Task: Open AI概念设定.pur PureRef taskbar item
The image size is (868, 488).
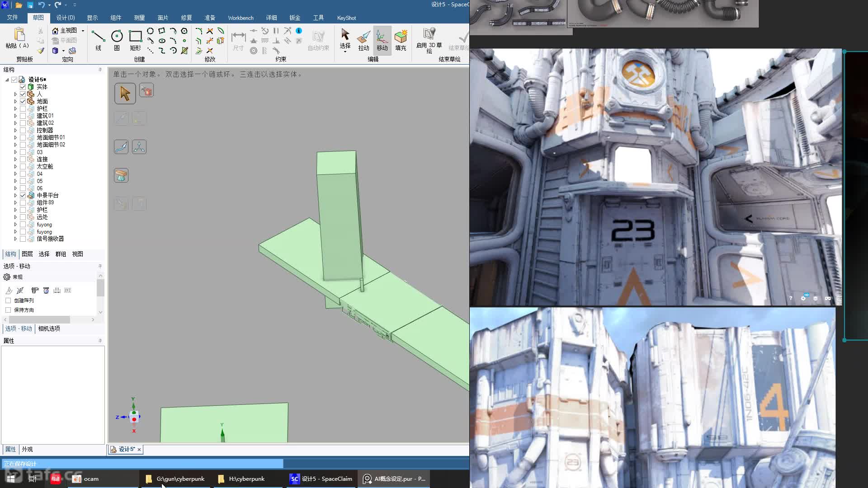Action: 394,479
